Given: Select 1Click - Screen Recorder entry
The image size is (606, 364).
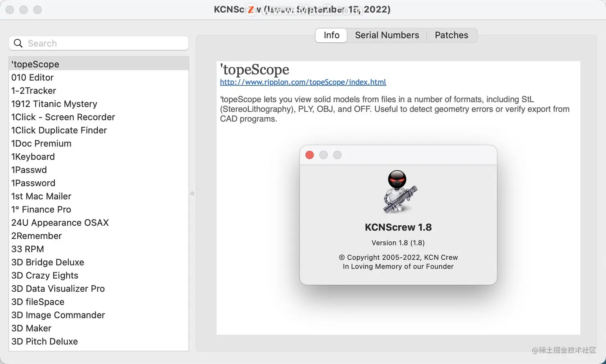Looking at the screenshot, I should tap(99, 117).
